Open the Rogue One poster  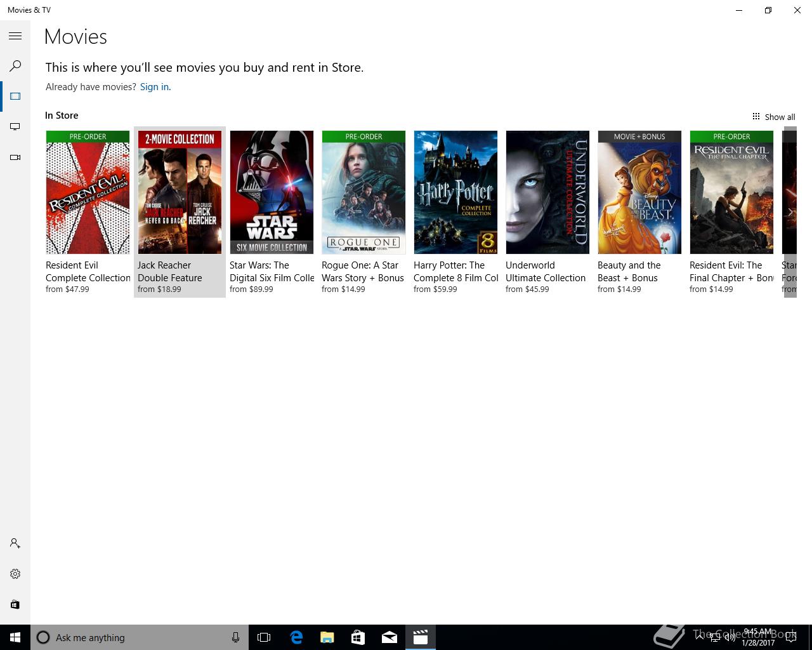[363, 192]
